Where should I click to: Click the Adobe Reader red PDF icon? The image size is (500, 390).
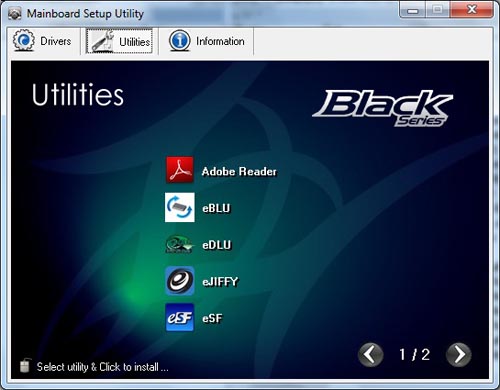(x=180, y=170)
